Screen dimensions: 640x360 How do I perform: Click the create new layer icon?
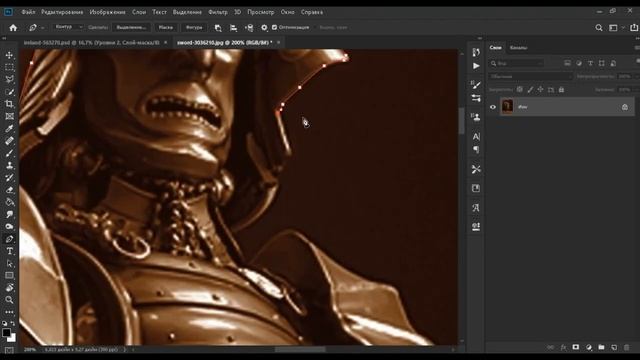614,347
